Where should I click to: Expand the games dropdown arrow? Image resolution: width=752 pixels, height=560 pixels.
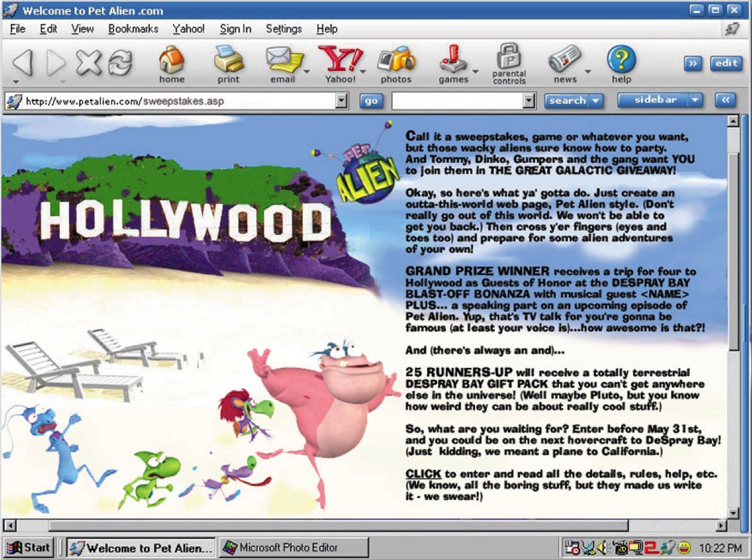pyautogui.click(x=476, y=72)
